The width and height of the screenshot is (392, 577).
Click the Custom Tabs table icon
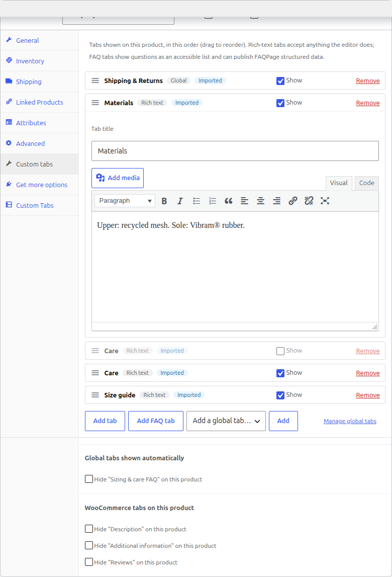(x=9, y=205)
